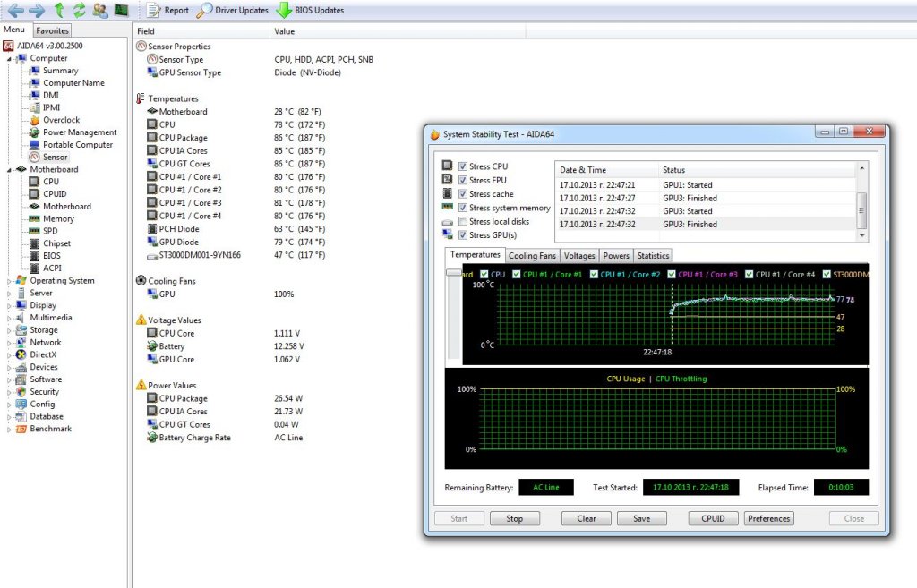The height and width of the screenshot is (588, 917).
Task: Expand the Operating System tree node
Action: (x=10, y=281)
